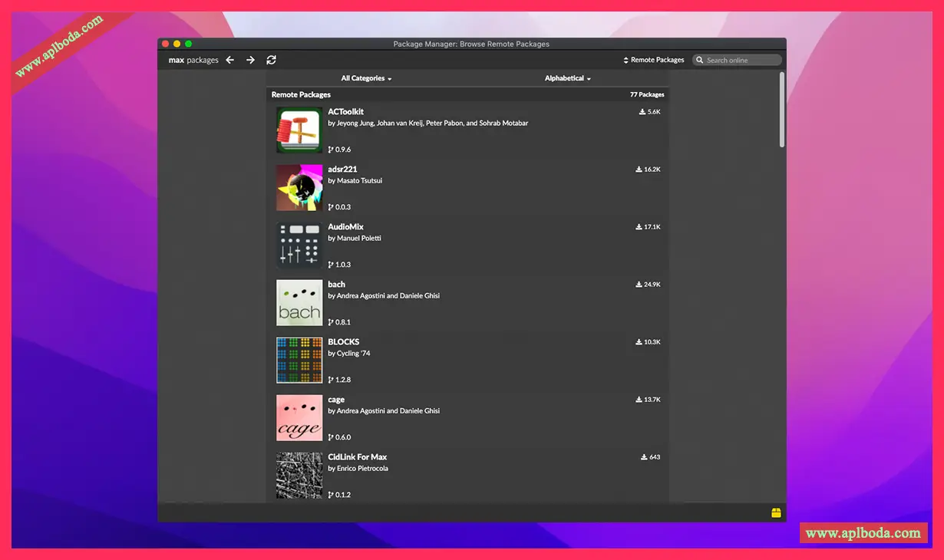Open the ACToolkit package thumbnail
The image size is (944, 560).
pos(299,130)
